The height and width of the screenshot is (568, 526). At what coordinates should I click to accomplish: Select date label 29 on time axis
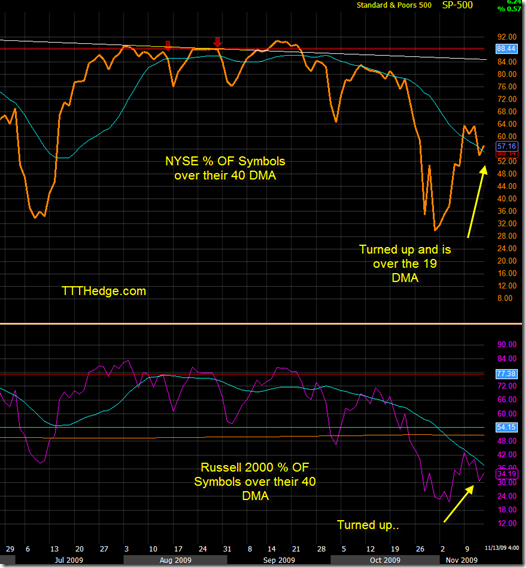pyautogui.click(x=10, y=549)
